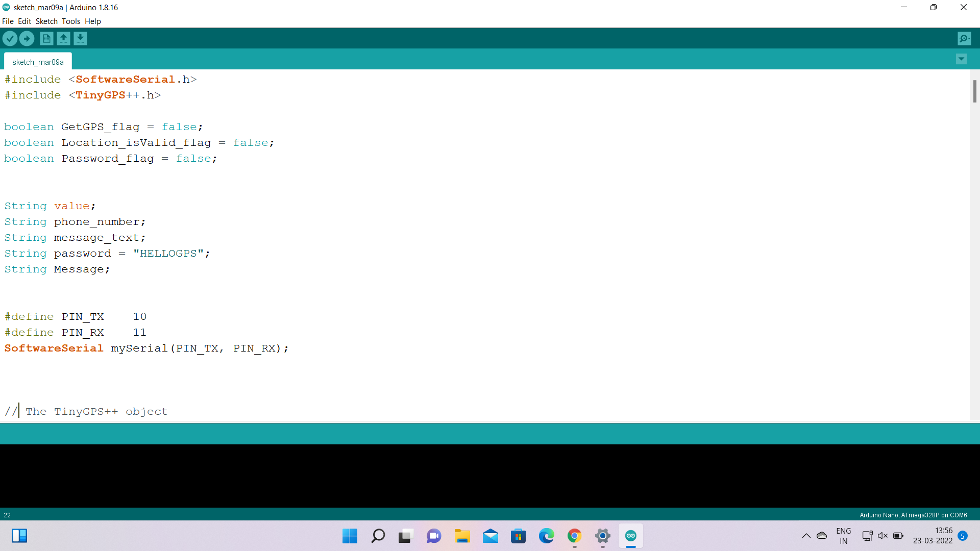Image resolution: width=980 pixels, height=551 pixels.
Task: Click the Arduino Nano board status text
Action: click(913, 515)
